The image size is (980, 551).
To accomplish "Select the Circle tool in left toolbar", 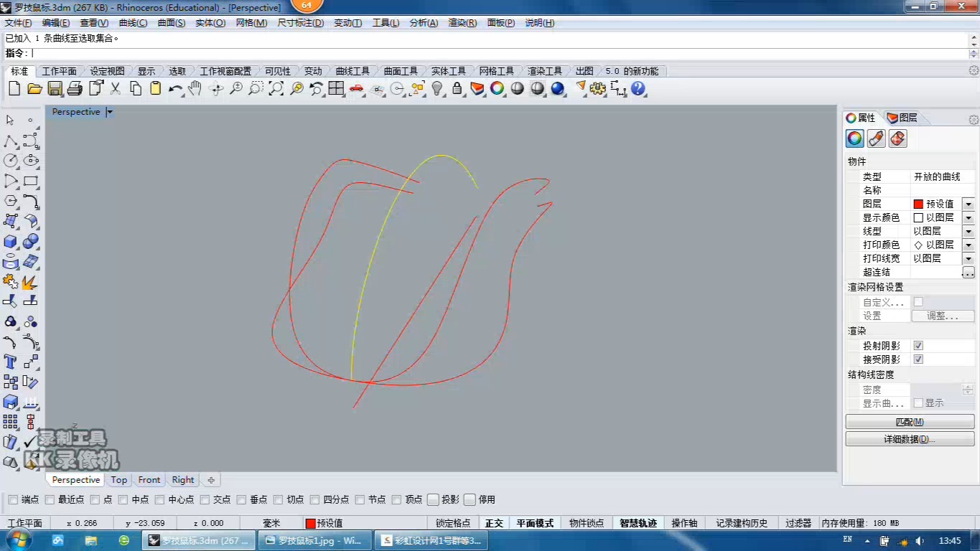I will click(11, 161).
